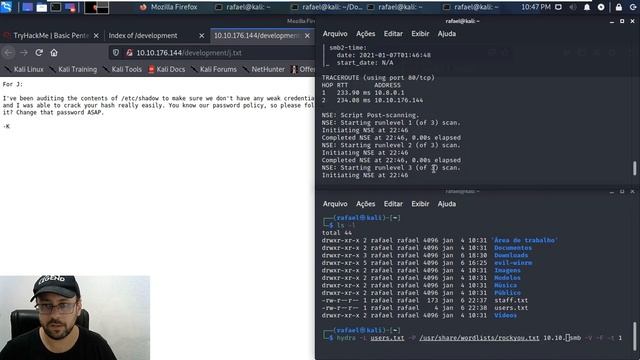
Task: Close the j.txt Firefox tab
Action: coord(307,36)
